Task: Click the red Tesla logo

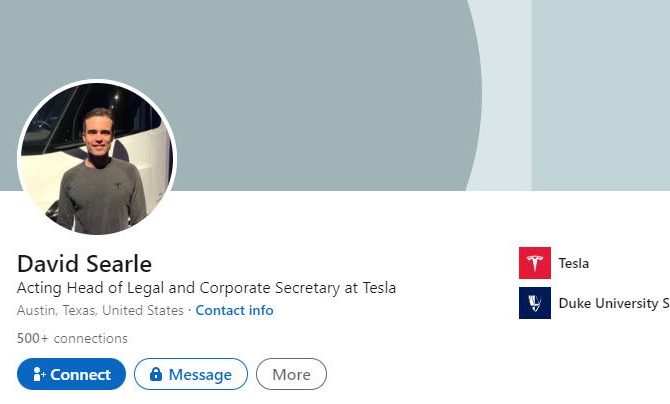Action: (535, 263)
